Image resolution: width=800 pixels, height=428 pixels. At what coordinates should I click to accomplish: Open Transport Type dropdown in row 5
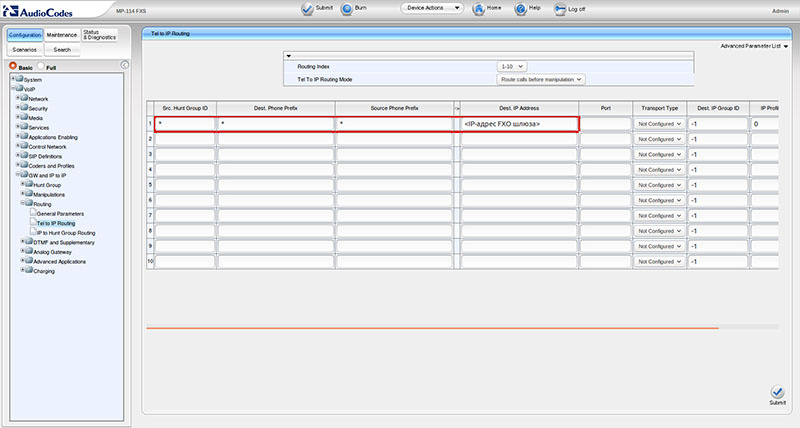659,185
